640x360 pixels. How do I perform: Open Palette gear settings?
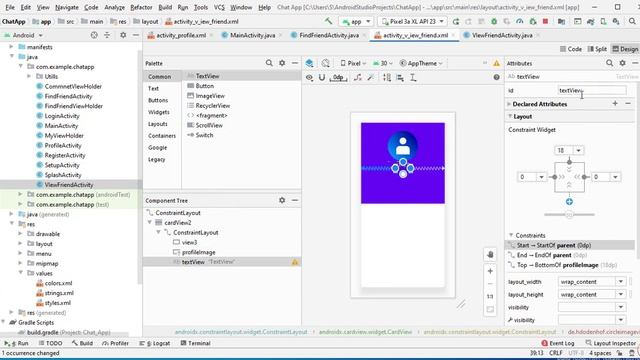[282, 63]
